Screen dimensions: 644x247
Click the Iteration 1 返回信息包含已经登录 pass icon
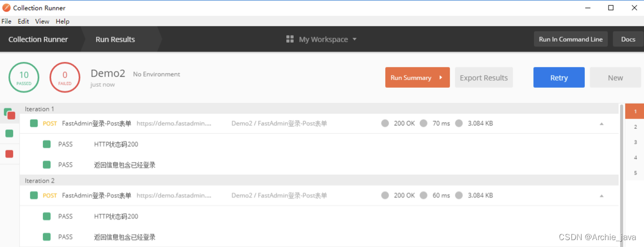point(47,164)
